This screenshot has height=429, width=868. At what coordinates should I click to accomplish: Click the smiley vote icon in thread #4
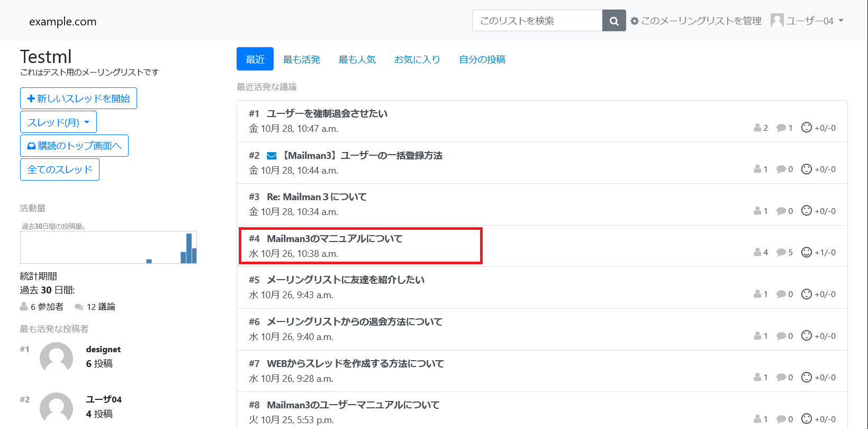click(806, 252)
